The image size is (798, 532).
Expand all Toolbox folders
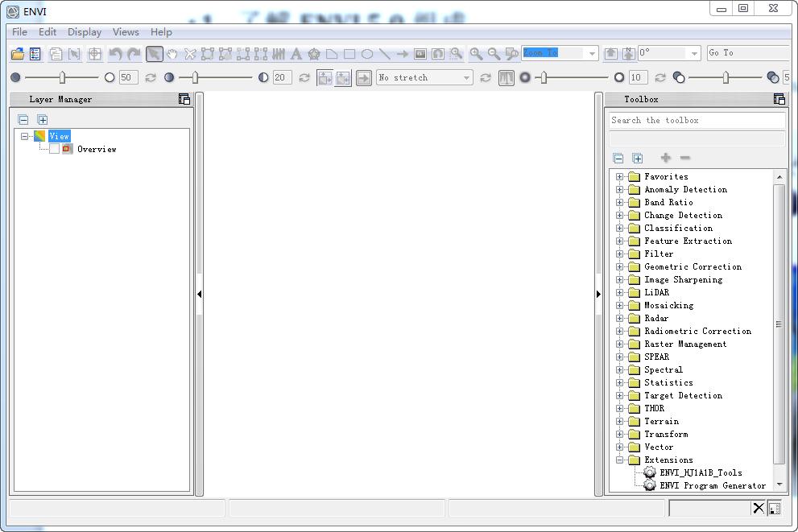(638, 159)
